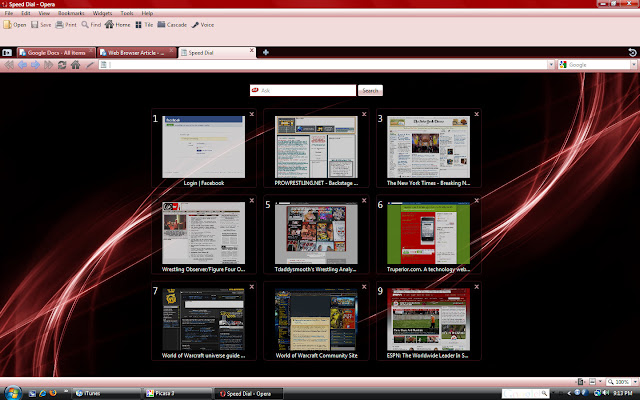Viewport: 640px width, 400px height.
Task: Remove the Facebook speed dial entry
Action: (252, 115)
